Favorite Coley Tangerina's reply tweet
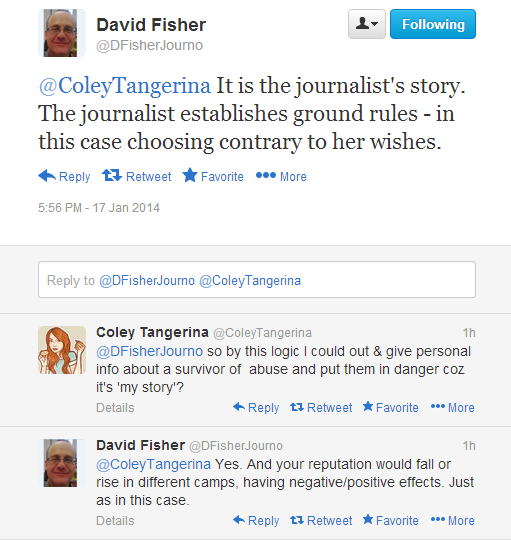 point(391,407)
